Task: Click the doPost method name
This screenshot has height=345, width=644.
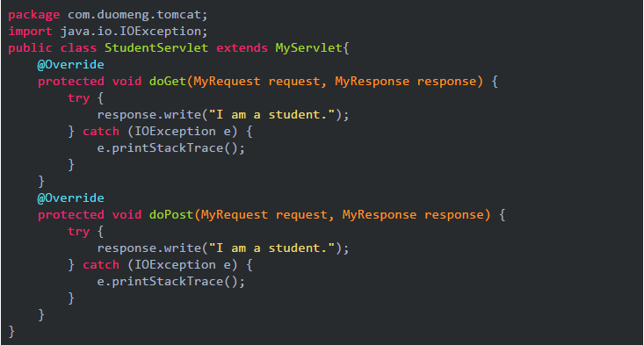Action: [171, 214]
